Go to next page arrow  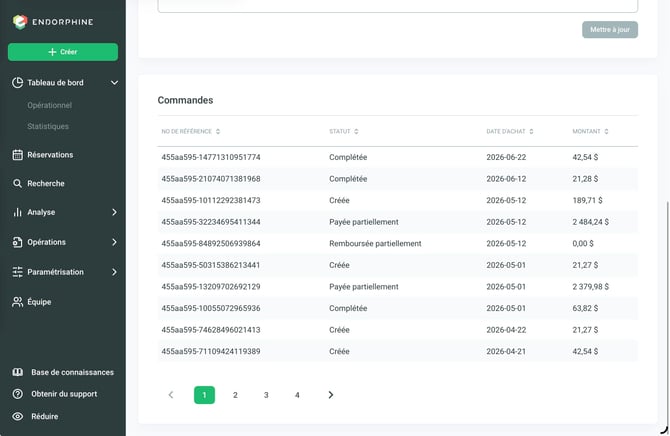tap(330, 395)
